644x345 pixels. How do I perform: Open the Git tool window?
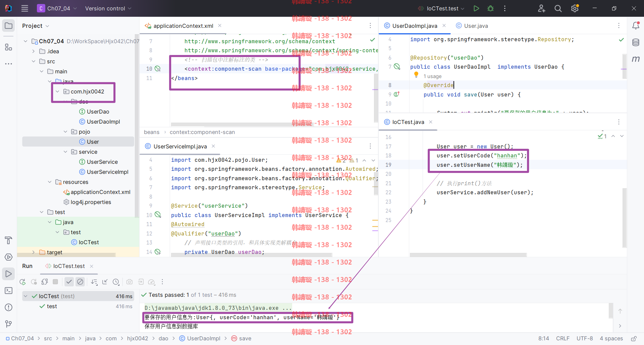(8, 324)
